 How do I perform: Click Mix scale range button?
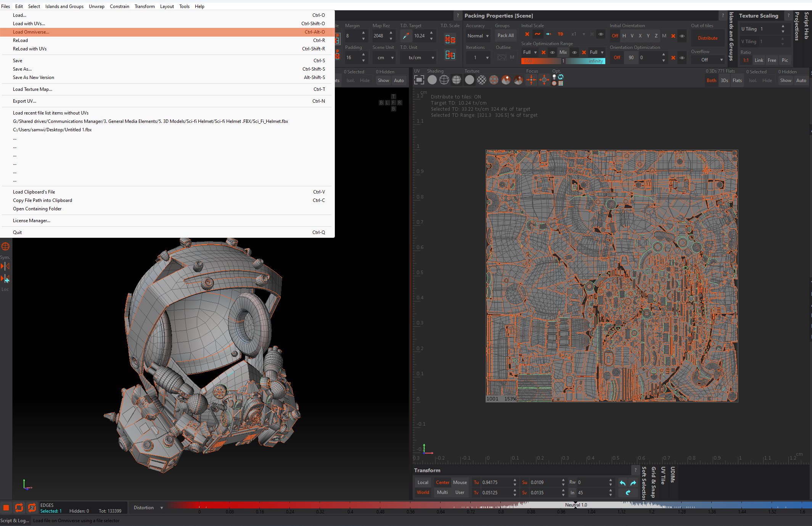pos(563,52)
